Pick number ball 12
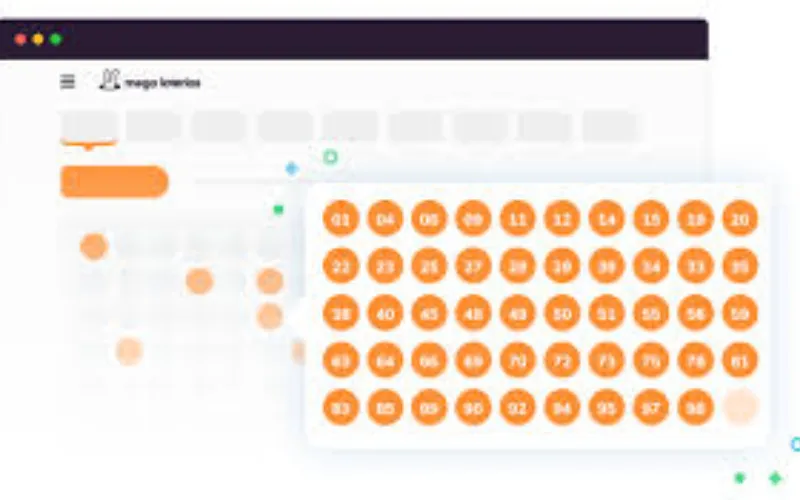 [562, 218]
